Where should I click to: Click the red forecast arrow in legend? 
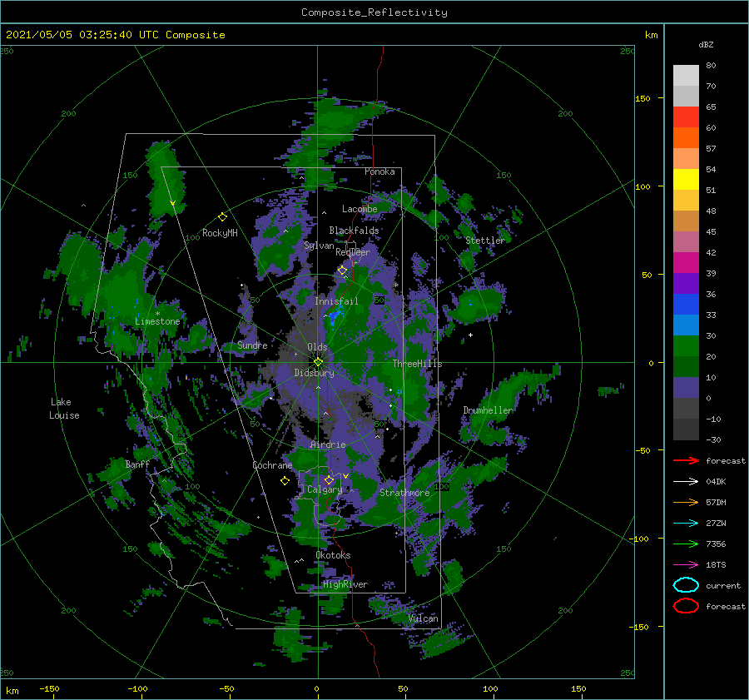(x=686, y=460)
